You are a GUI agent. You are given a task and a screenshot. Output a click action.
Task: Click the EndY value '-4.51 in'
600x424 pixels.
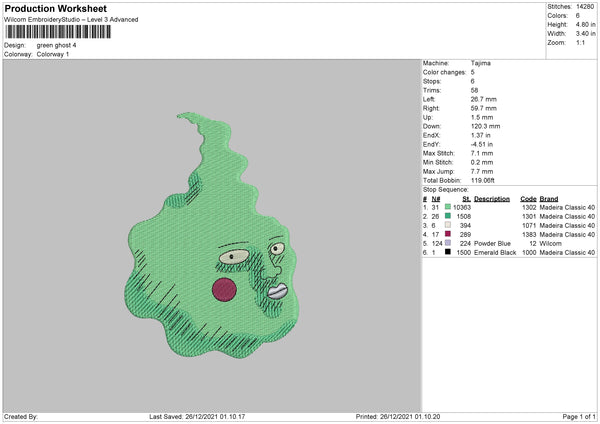click(482, 145)
